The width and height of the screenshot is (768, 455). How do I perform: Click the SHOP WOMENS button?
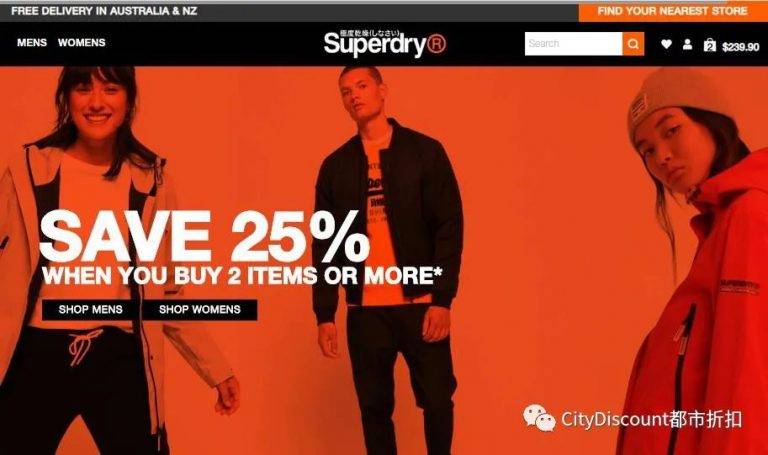click(x=200, y=310)
